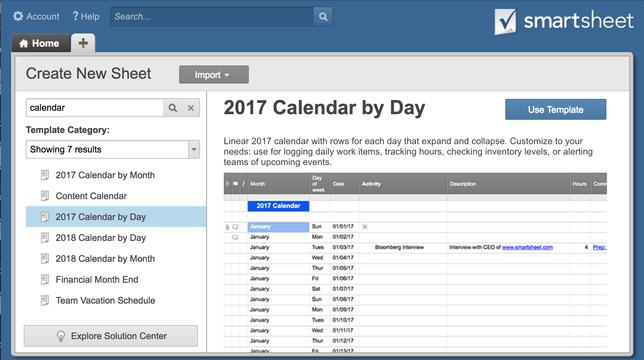Click Explore Solution Center button
This screenshot has width=644, height=360.
tap(111, 336)
